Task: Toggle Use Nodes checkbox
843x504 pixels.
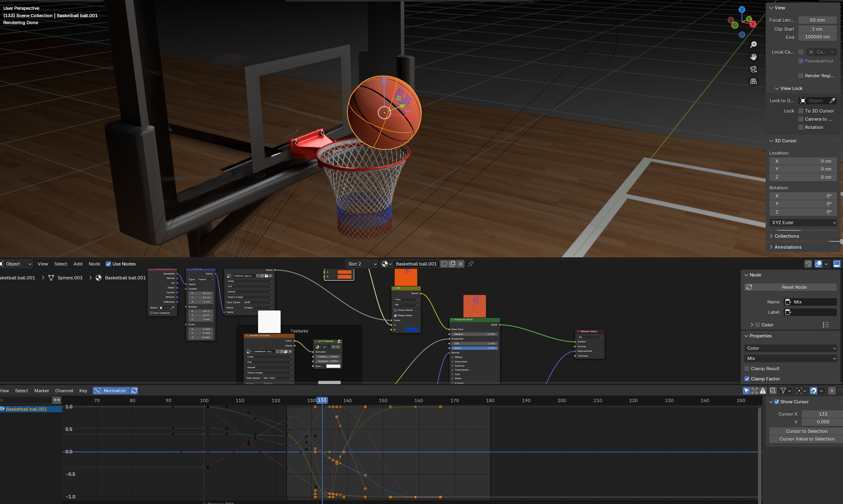Action: (x=108, y=264)
